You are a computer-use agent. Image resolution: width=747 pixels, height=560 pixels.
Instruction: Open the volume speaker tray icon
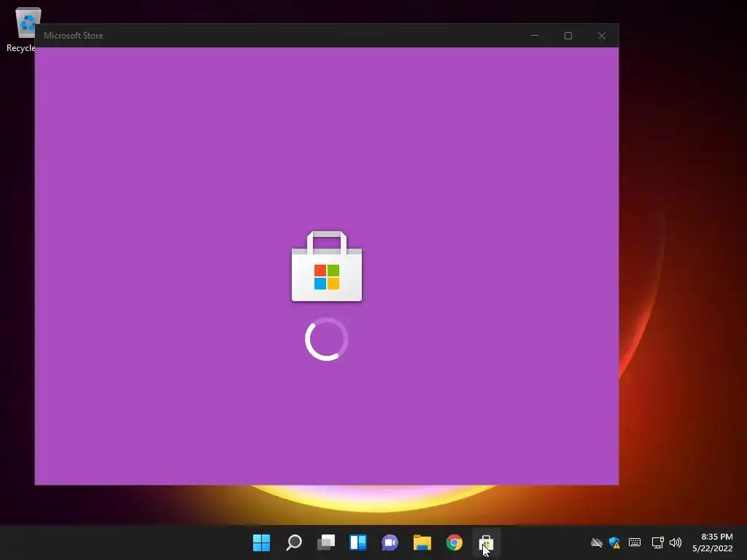[675, 542]
